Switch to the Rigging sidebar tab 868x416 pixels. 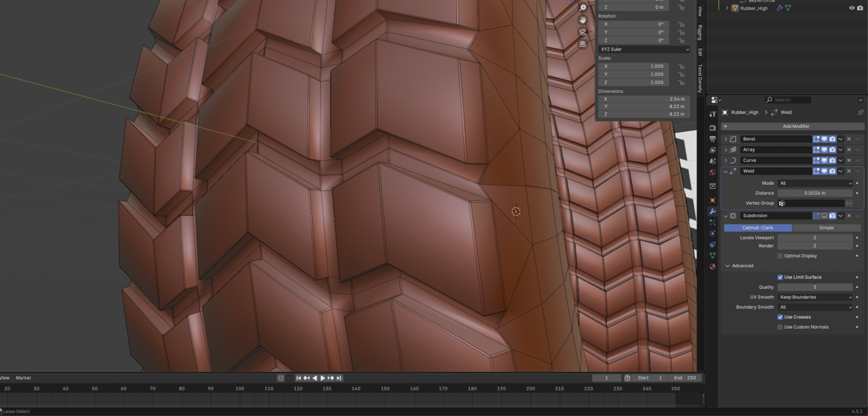(700, 32)
